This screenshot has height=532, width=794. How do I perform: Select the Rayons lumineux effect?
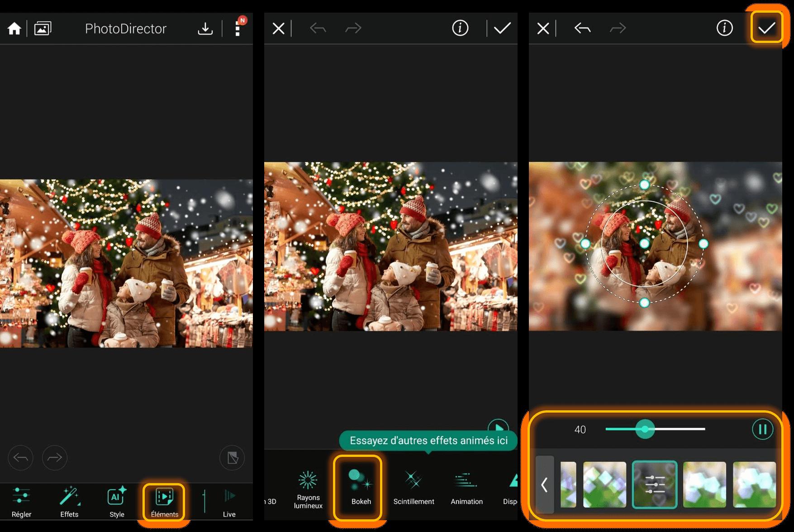[308, 489]
